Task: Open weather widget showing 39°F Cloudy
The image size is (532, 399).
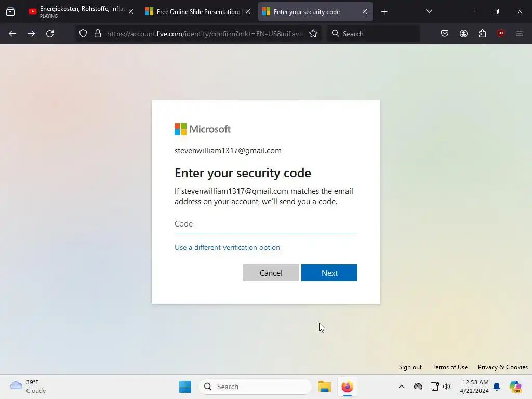Action: [x=28, y=387]
